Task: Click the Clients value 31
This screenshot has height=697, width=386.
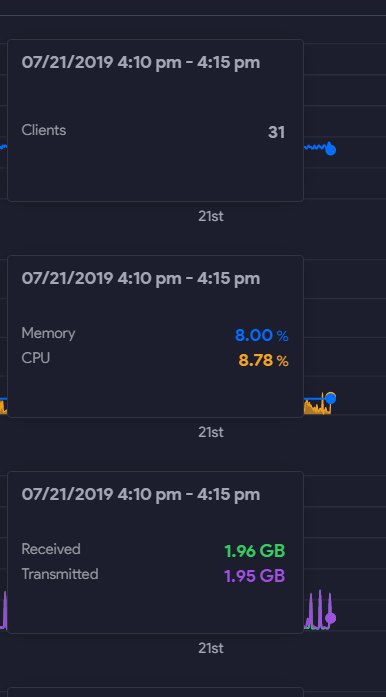Action: click(276, 132)
